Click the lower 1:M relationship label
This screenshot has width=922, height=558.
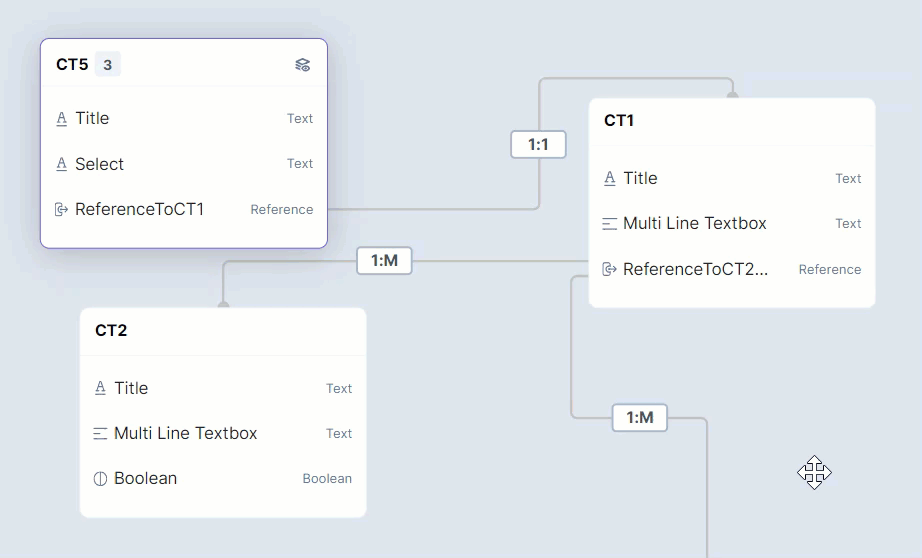point(639,417)
